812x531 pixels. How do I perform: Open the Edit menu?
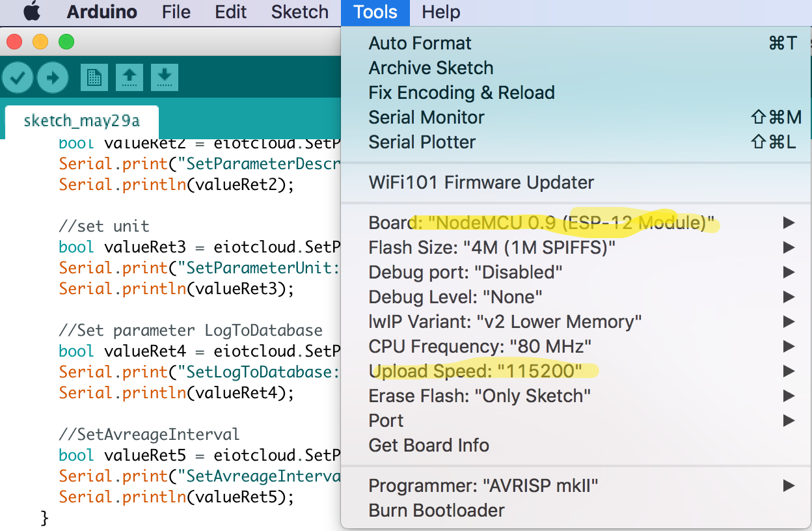pos(230,12)
